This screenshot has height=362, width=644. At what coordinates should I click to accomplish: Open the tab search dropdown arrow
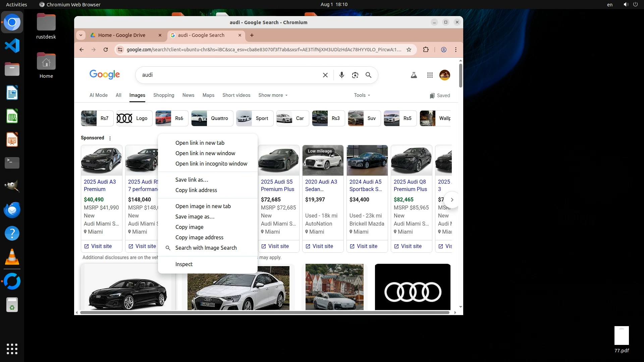tap(80, 35)
